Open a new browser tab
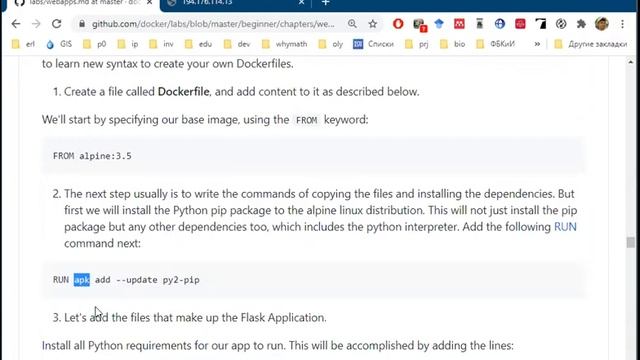The width and height of the screenshot is (640, 360). (x=325, y=2)
